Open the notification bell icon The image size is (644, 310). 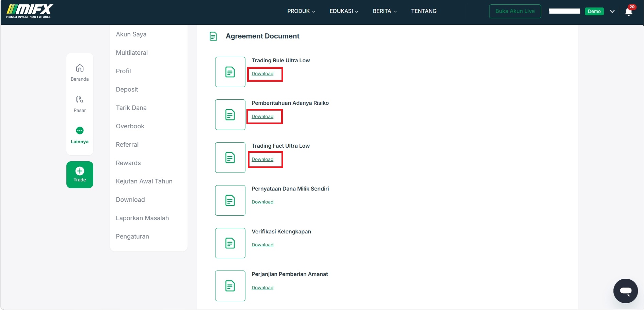point(629,12)
